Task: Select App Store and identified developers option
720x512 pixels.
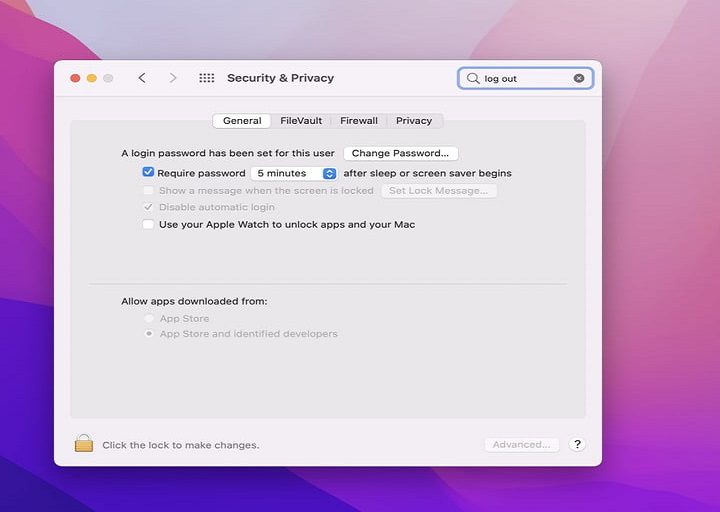Action: tap(149, 334)
